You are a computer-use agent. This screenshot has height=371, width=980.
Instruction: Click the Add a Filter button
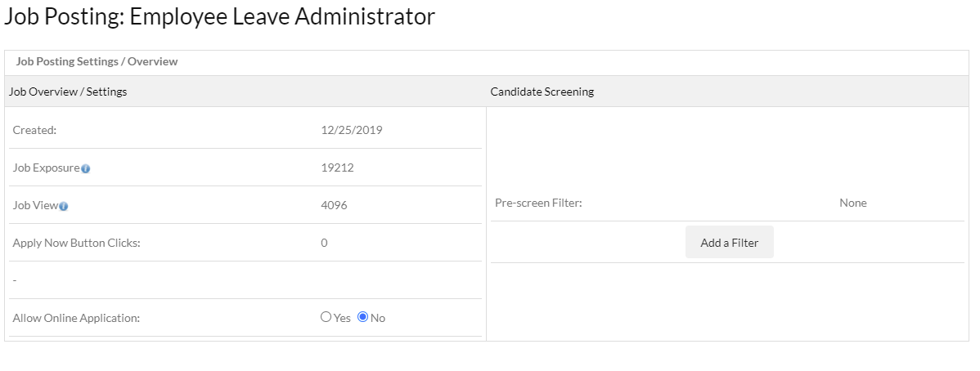click(729, 243)
